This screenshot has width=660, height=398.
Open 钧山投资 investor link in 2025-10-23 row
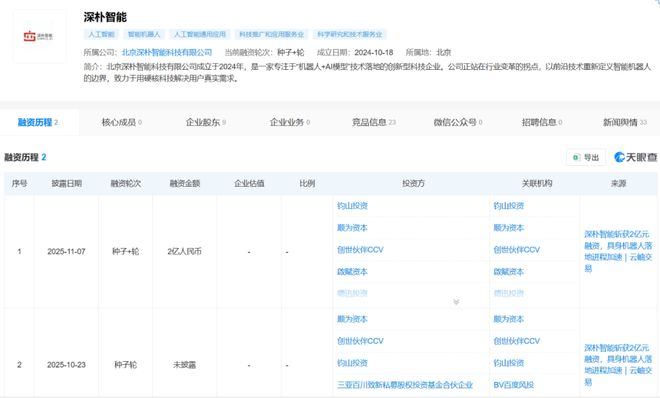(352, 363)
